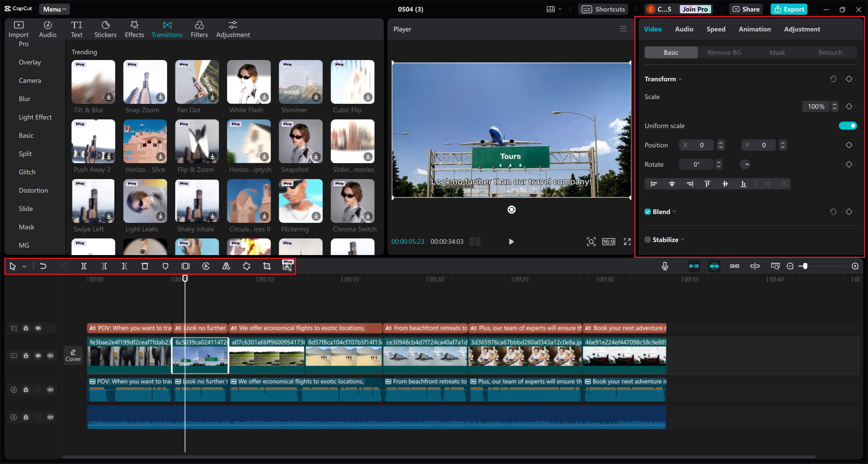Extract audio using the Pro scissors icon
This screenshot has height=464, width=868.
click(287, 266)
